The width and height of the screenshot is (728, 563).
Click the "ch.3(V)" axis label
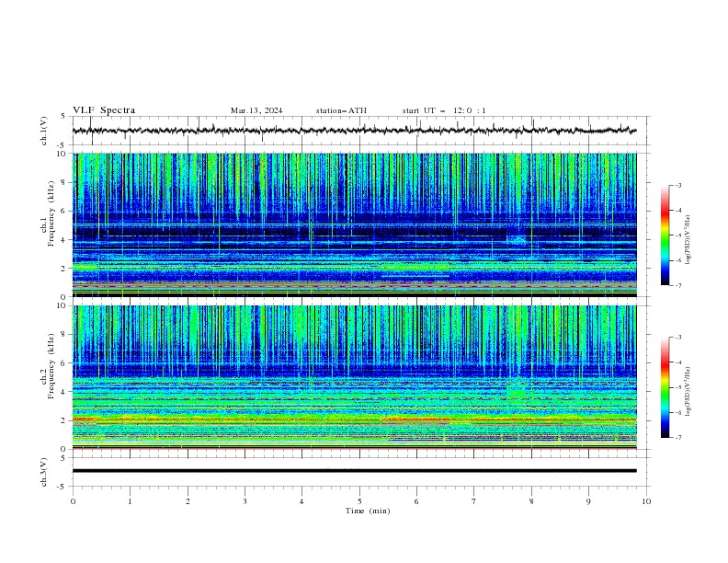(x=44, y=472)
